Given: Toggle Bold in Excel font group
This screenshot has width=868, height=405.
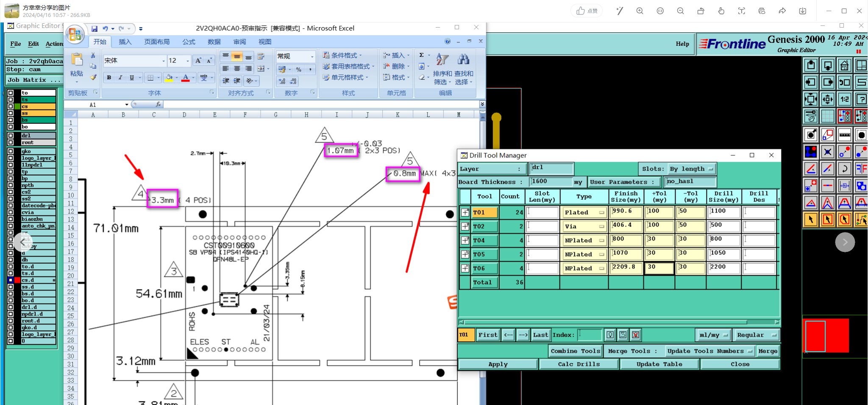Looking at the screenshot, I should (109, 78).
